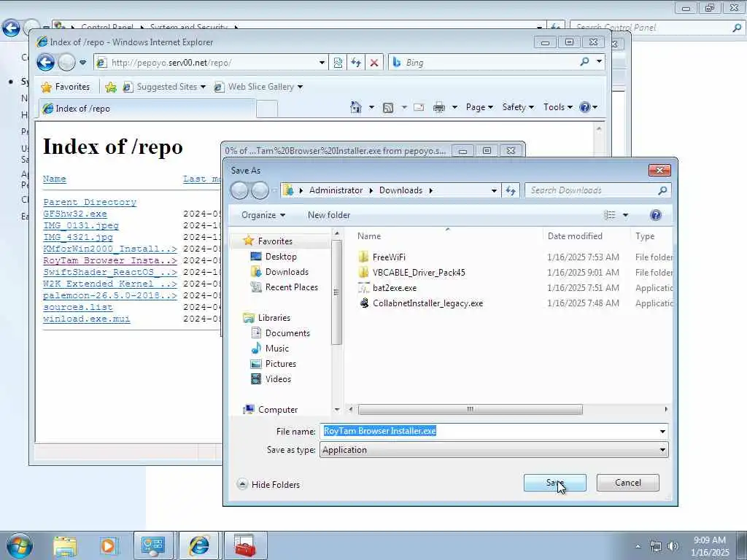This screenshot has width=747, height=560.
Task: Open the Safety menu in IE
Action: (x=518, y=107)
